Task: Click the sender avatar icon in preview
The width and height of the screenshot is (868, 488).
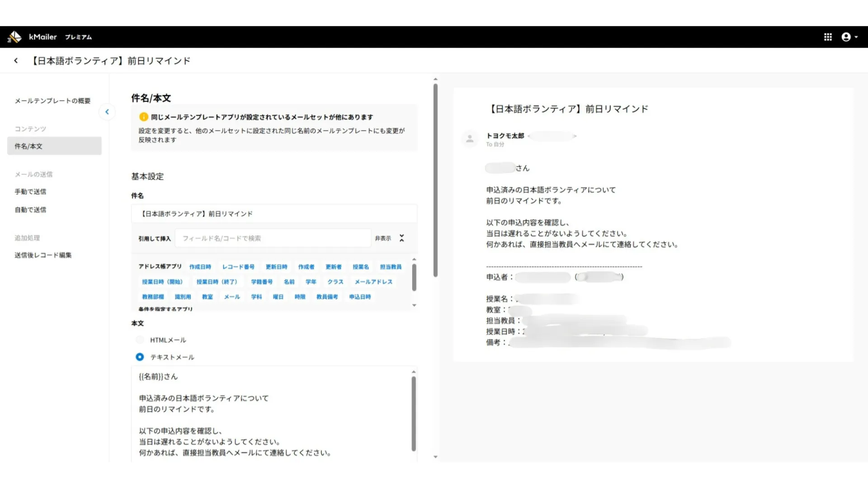Action: click(x=470, y=139)
